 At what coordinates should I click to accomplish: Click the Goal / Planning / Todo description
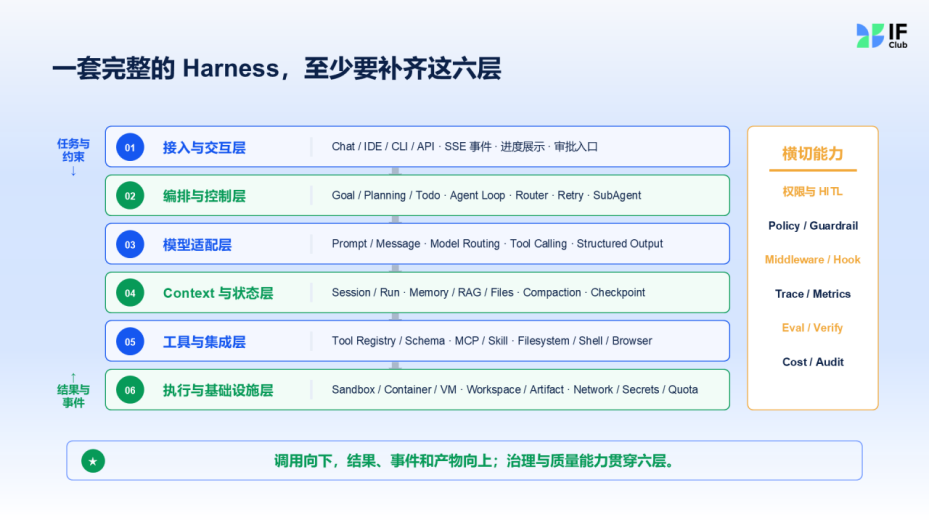click(x=486, y=195)
